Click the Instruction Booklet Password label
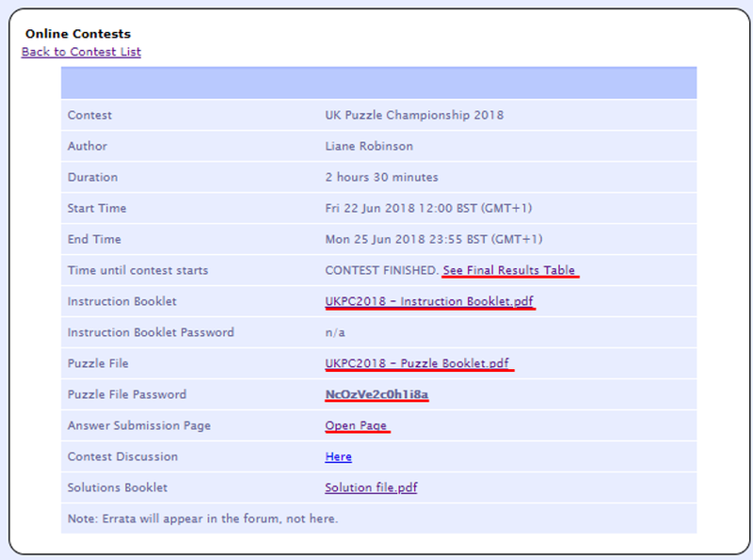This screenshot has width=753, height=560. [151, 332]
